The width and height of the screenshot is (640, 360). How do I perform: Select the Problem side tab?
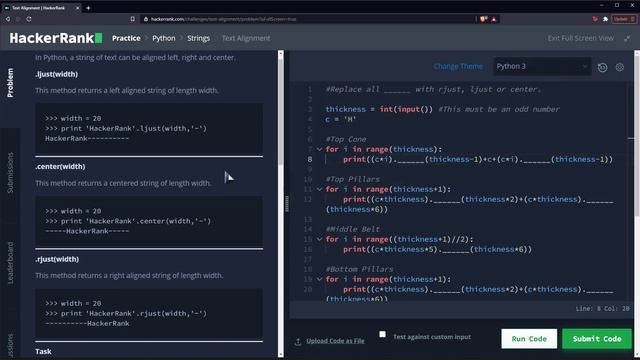click(10, 82)
